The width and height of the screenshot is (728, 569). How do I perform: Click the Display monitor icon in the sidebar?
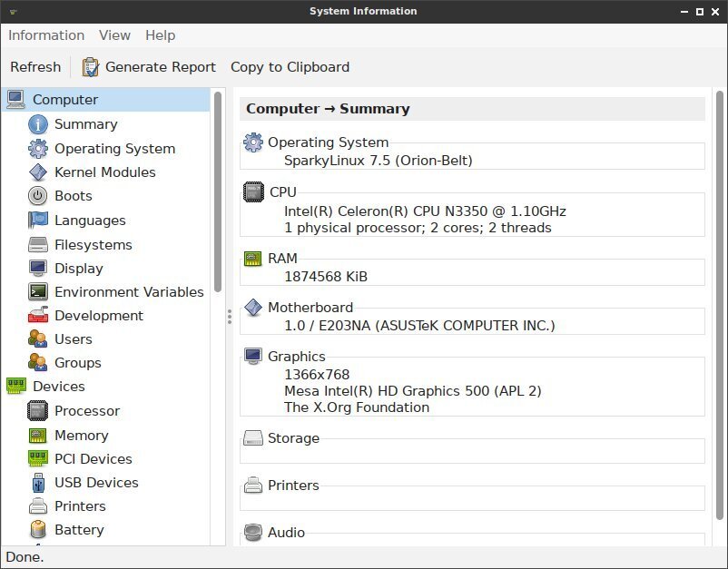point(35,269)
